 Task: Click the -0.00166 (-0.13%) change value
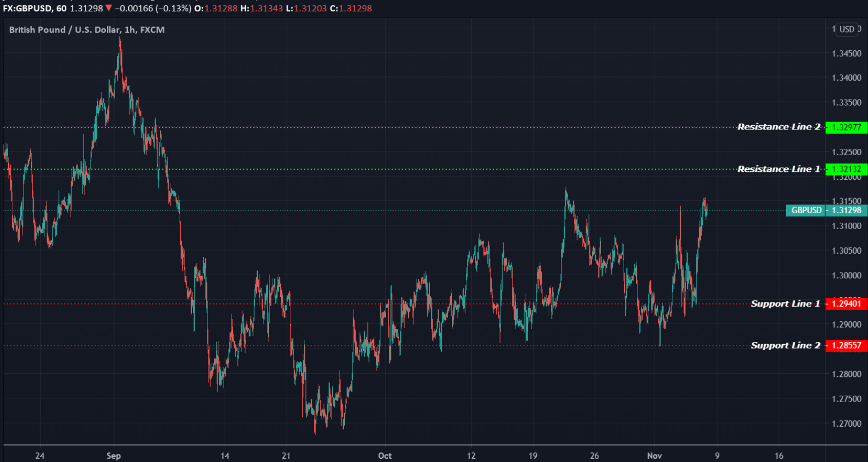point(153,9)
